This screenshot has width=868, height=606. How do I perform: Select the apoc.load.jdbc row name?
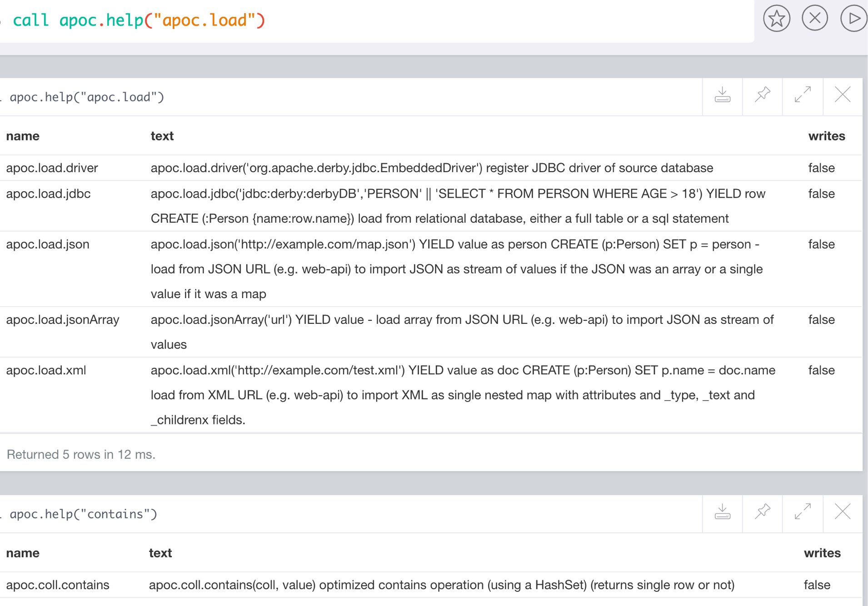coord(49,194)
